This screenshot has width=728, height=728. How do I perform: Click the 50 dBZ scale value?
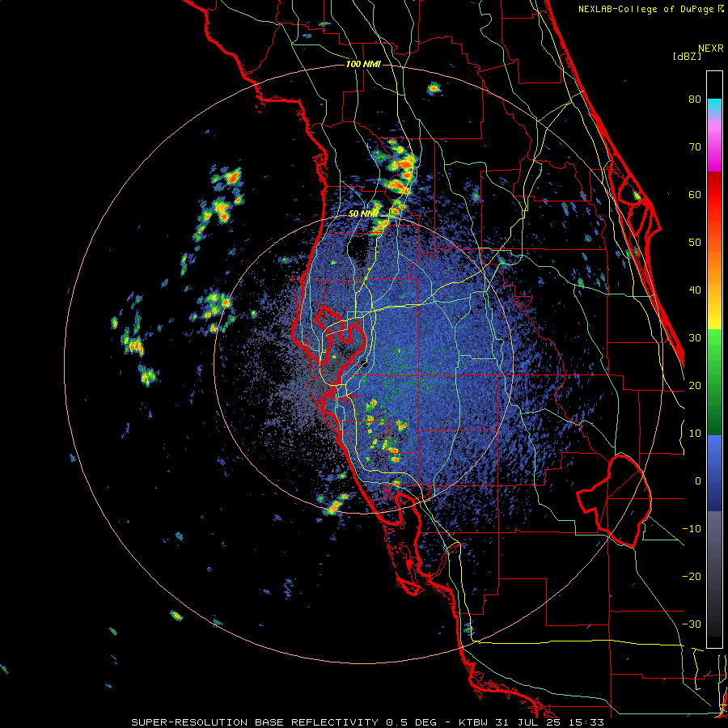pyautogui.click(x=695, y=243)
